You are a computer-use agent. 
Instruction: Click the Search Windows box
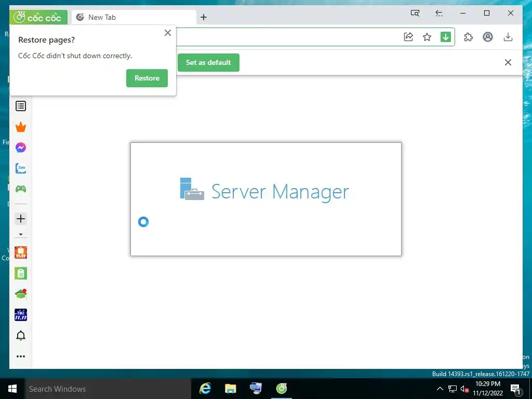pos(108,389)
